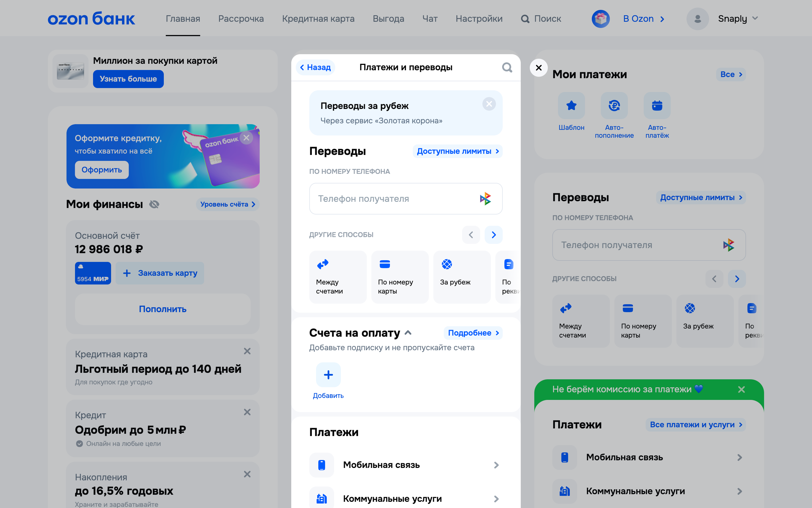Click the В Ozon link

click(644, 19)
